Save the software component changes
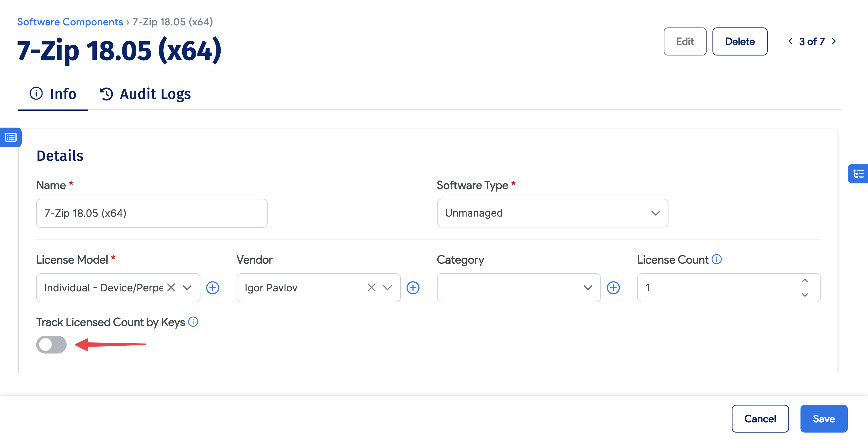This screenshot has height=441, width=868. coord(824,418)
